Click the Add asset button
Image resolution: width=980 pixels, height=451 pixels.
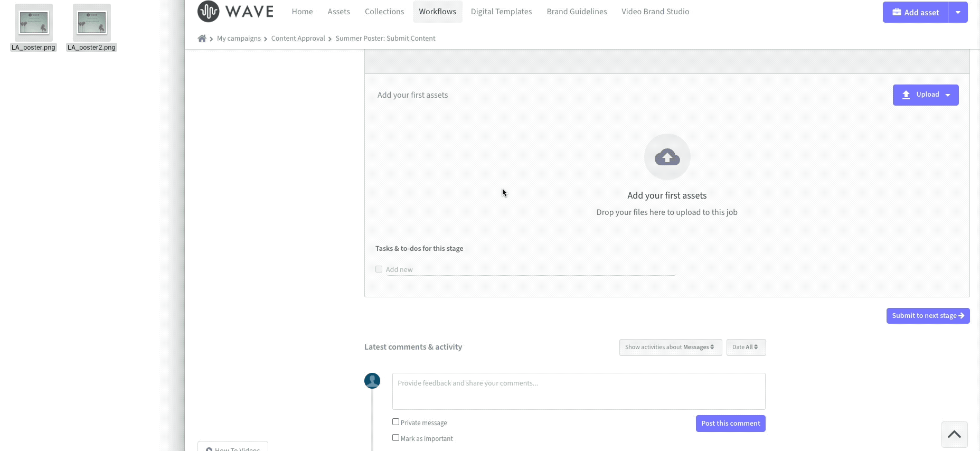tap(916, 12)
